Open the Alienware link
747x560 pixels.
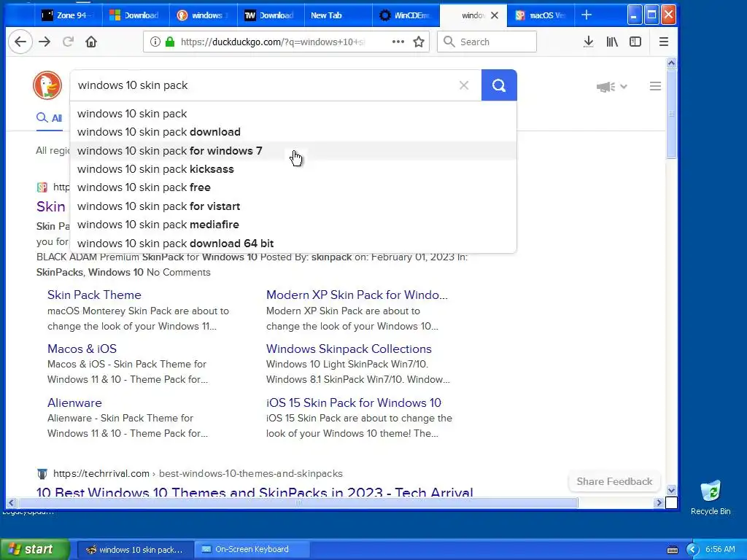pyautogui.click(x=75, y=402)
